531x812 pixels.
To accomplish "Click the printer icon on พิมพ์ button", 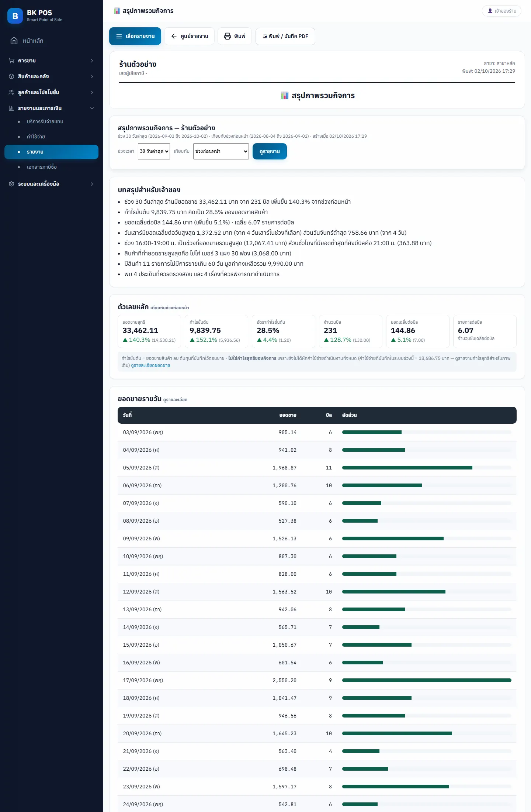I will pos(228,36).
